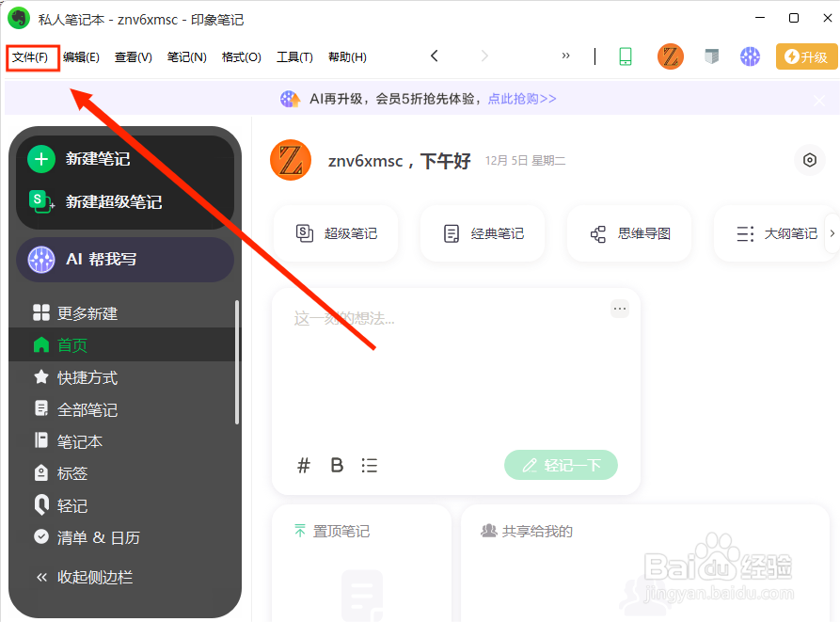The image size is (840, 622).
Task: Open the 格式(O) menu
Action: pyautogui.click(x=241, y=56)
